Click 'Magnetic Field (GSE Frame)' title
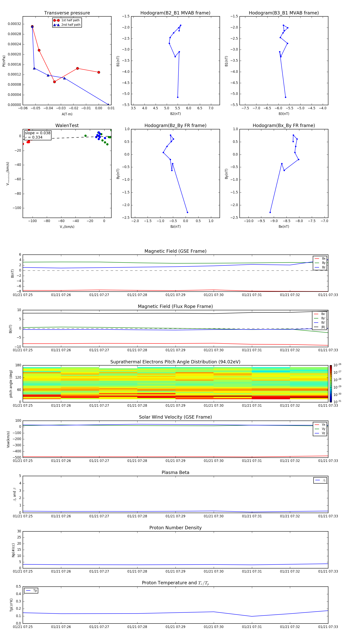351x644 pixels. coord(175,251)
